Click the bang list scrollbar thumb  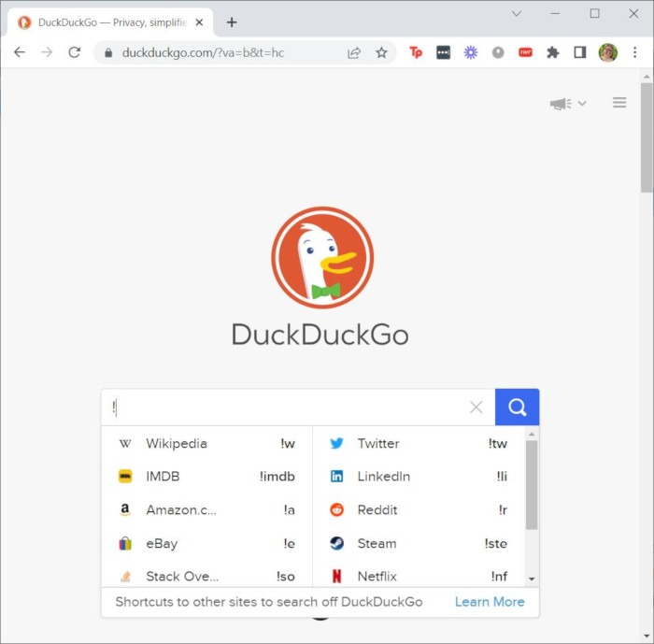click(x=532, y=485)
